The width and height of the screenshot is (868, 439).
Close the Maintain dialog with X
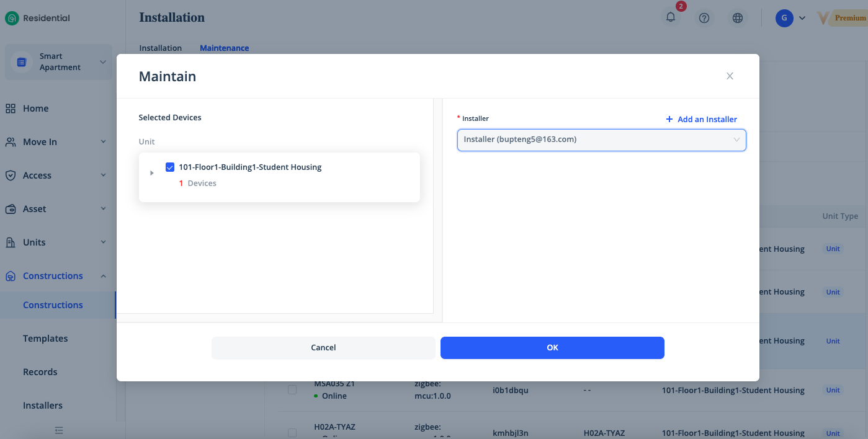pyautogui.click(x=730, y=76)
